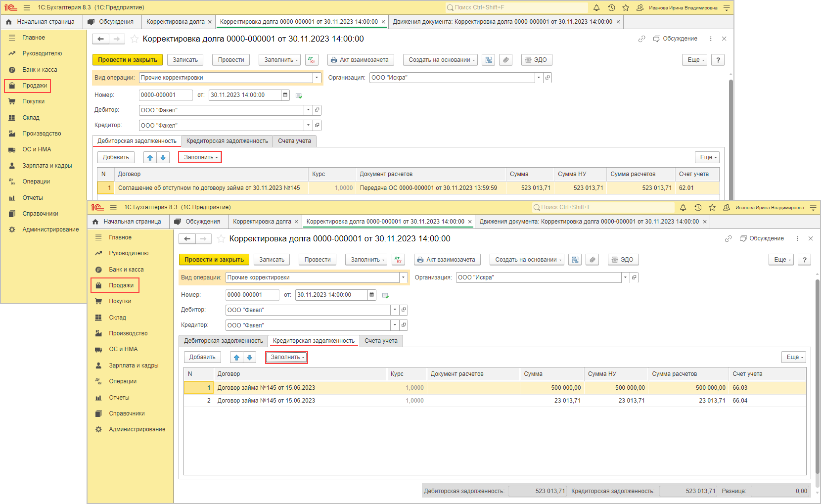Open Еще menu above table in front window
Viewport: 821px width, 504px height.
[x=794, y=357]
